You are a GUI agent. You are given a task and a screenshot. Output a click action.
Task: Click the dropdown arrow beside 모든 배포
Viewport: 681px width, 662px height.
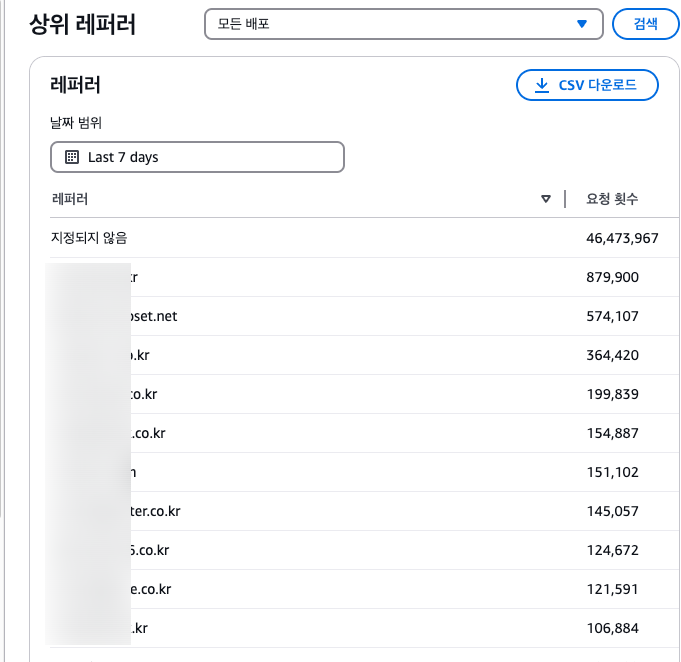582,24
